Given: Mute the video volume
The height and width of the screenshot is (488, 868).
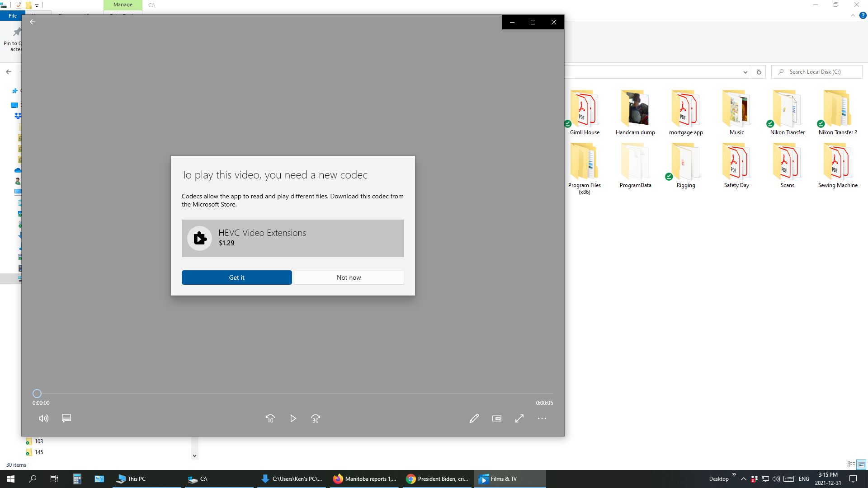Looking at the screenshot, I should point(44,418).
